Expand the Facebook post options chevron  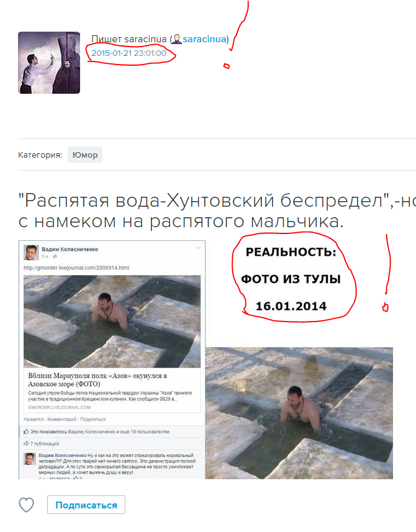(199, 248)
